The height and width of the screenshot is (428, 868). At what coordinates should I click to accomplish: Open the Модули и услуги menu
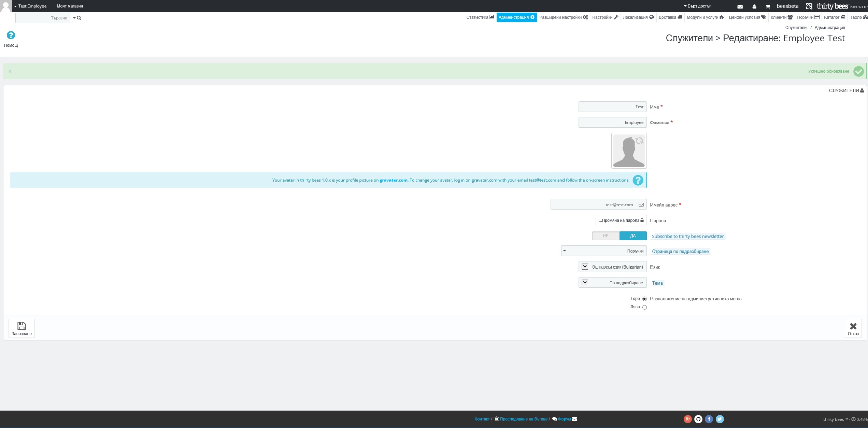point(705,17)
